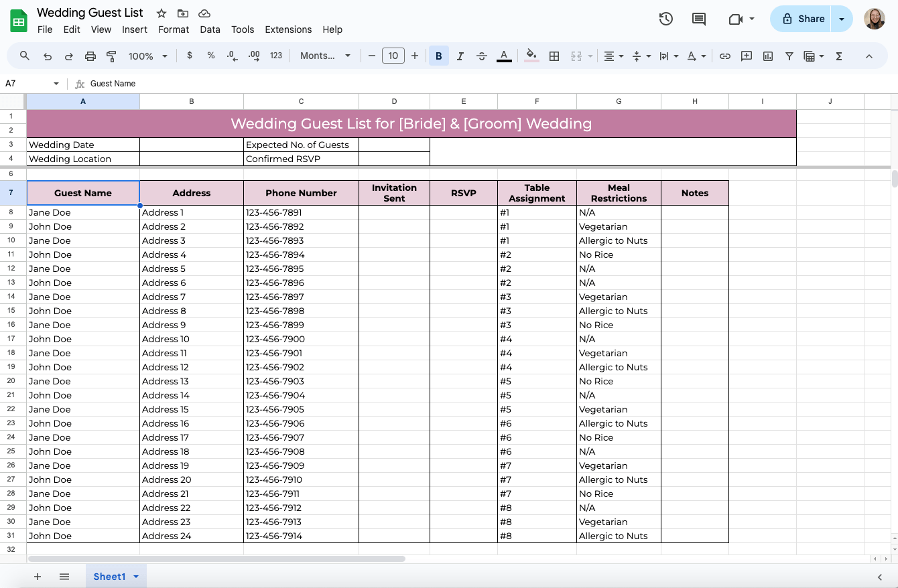Open the fill color bucket tool
This screenshot has width=898, height=588.
click(531, 56)
